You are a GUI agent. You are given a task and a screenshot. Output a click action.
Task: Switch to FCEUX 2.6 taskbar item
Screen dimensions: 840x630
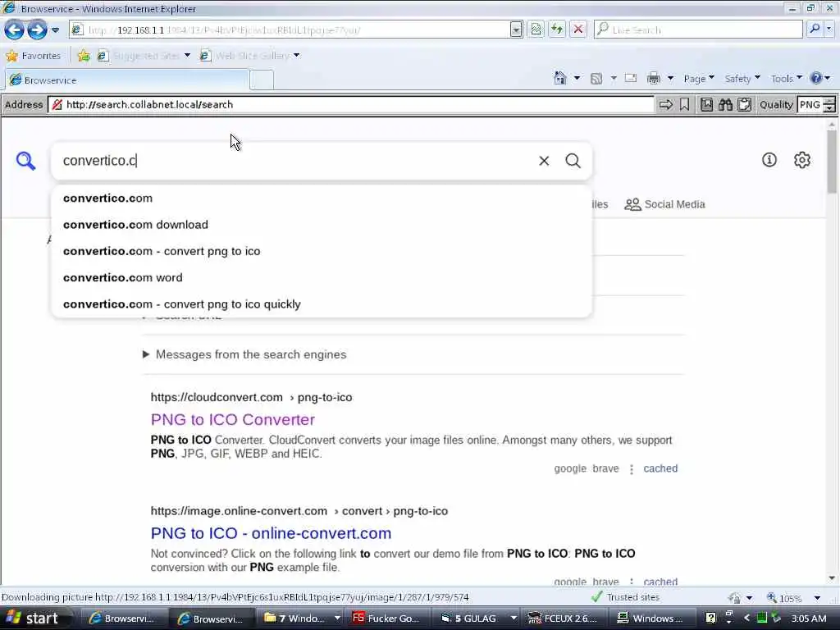[564, 619]
